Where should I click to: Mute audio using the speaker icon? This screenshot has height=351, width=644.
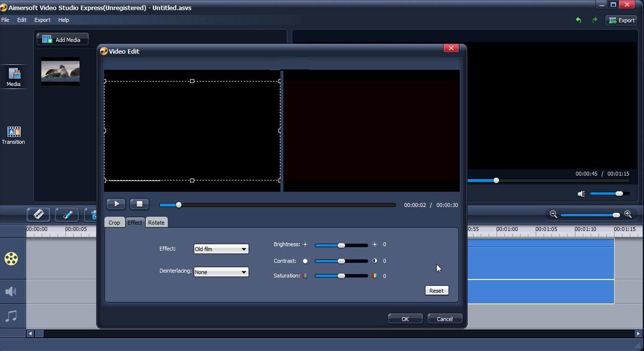[581, 194]
